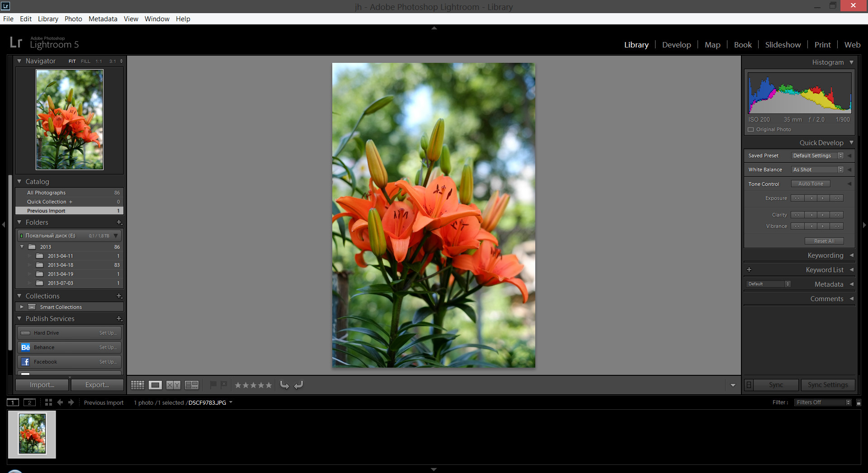The width and height of the screenshot is (868, 473).
Task: Set up Hard Drive publish service
Action: (x=108, y=333)
